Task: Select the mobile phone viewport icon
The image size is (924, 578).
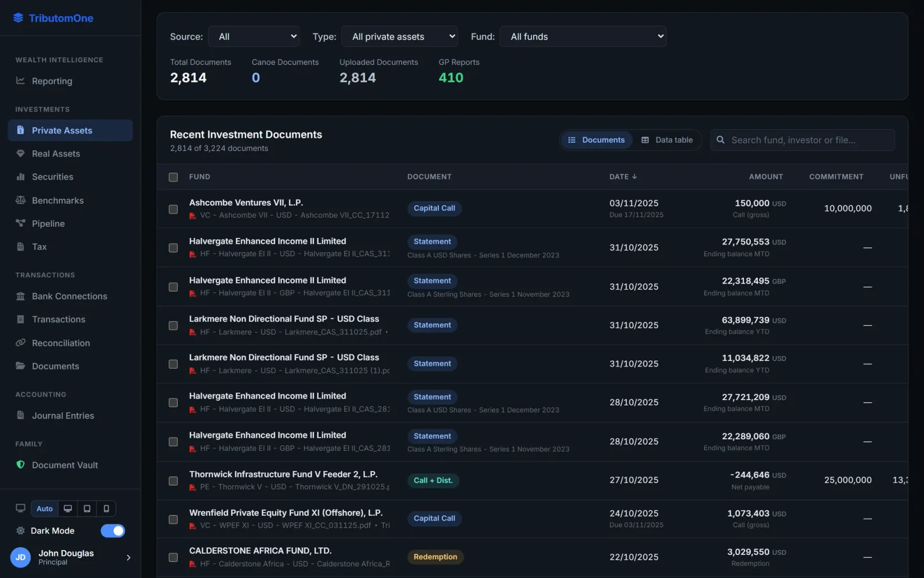Action: [x=106, y=509]
